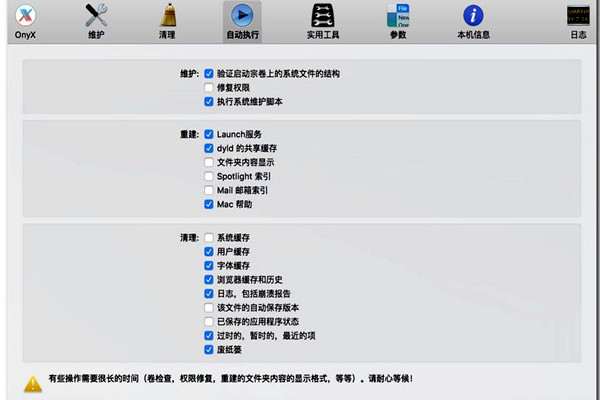Image resolution: width=600 pixels, height=400 pixels.
Task: Enable the 修复权限 checkbox
Action: pyautogui.click(x=209, y=88)
